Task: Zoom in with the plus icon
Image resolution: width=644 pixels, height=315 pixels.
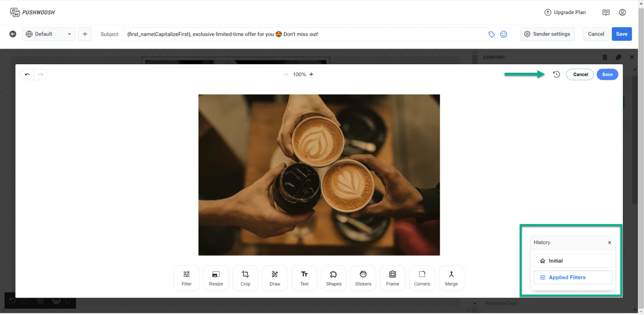Action: pos(311,74)
